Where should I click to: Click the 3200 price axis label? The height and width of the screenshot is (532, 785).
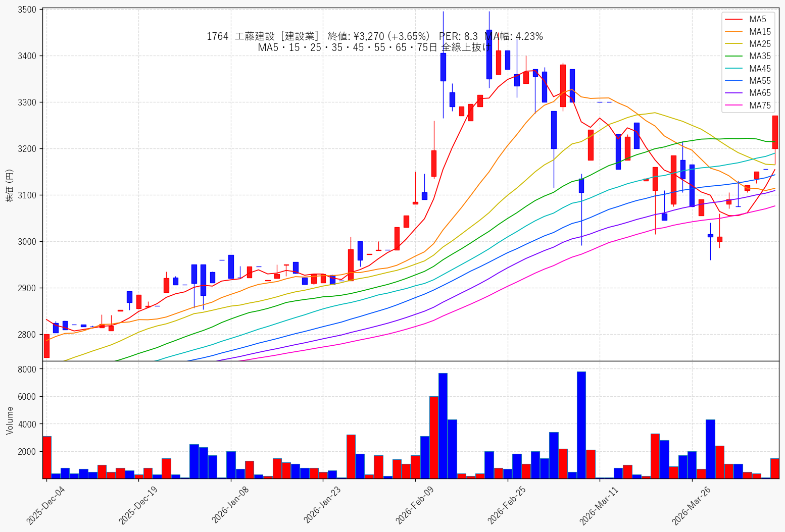click(27, 149)
